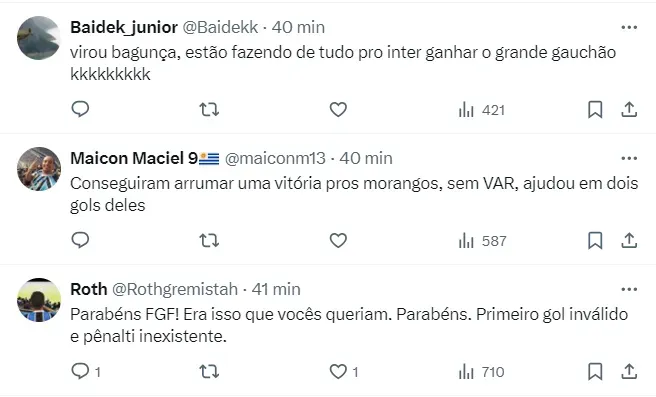This screenshot has height=397, width=656.
Task: Retweet Maicon Maciel's post
Action: coord(209,241)
